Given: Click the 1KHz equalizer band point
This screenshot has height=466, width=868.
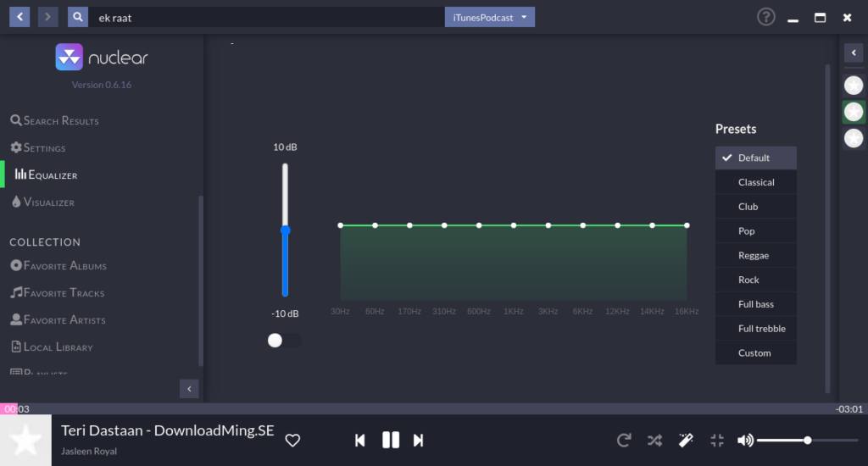Looking at the screenshot, I should 514,225.
